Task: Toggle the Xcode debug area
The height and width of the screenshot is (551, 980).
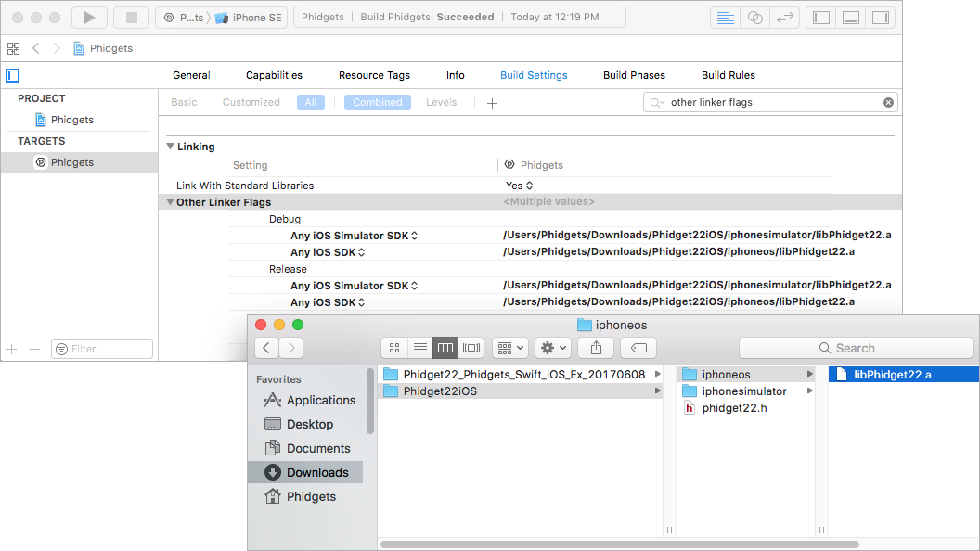Action: (x=851, y=18)
